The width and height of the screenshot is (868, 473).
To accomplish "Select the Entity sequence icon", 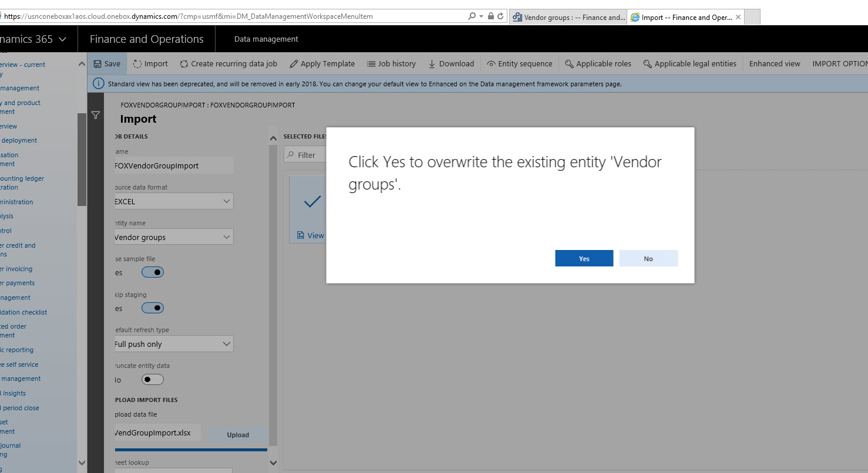I will [x=519, y=63].
